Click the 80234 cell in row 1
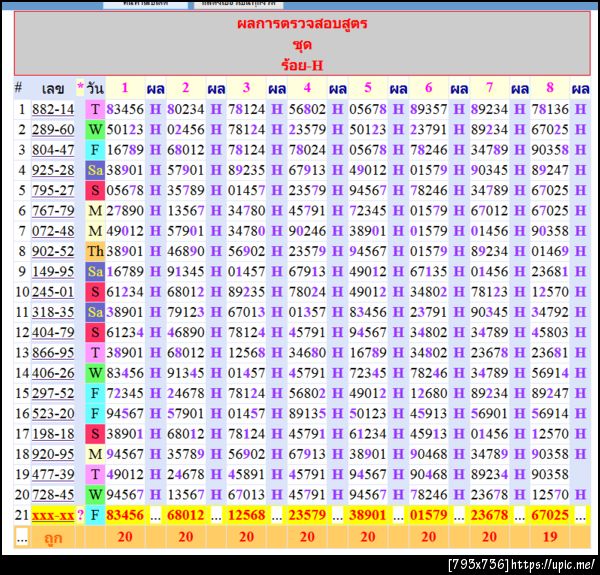 186,109
